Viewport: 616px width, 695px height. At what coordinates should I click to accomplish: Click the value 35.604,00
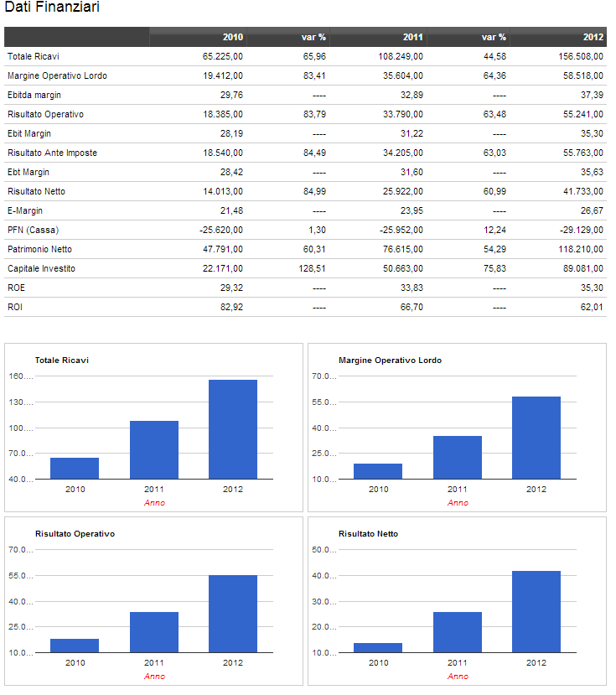click(403, 75)
